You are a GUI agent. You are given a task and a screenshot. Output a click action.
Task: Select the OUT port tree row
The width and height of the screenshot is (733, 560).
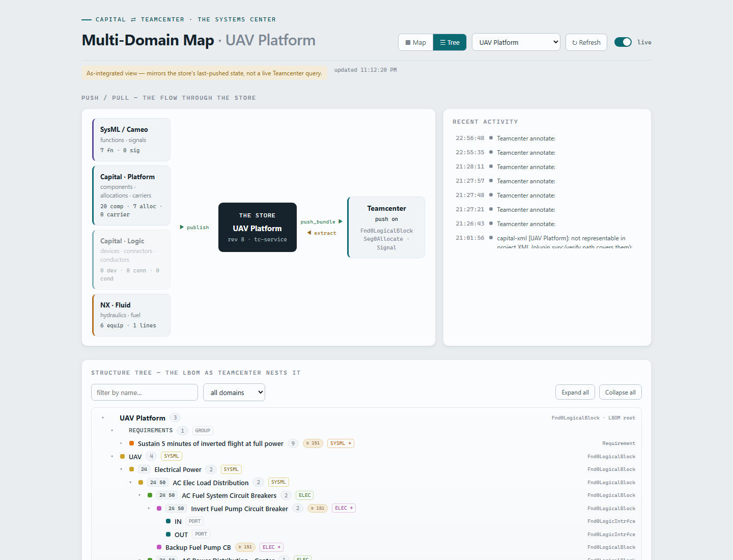(x=366, y=535)
